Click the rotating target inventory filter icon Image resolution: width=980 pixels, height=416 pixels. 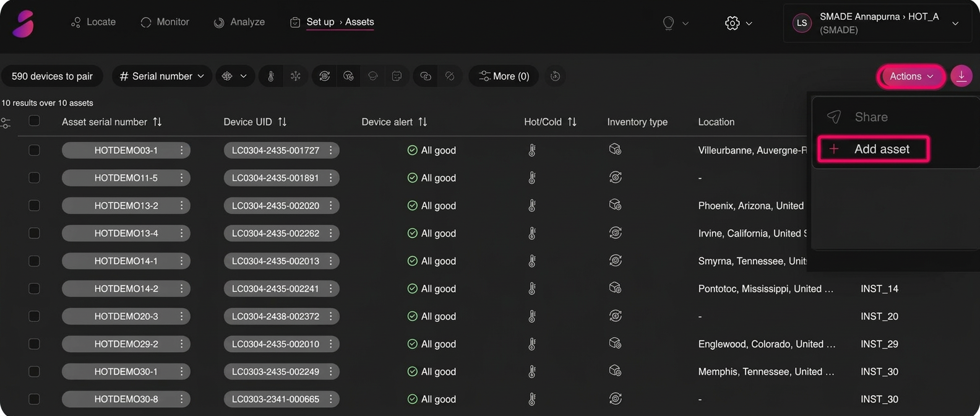[324, 76]
